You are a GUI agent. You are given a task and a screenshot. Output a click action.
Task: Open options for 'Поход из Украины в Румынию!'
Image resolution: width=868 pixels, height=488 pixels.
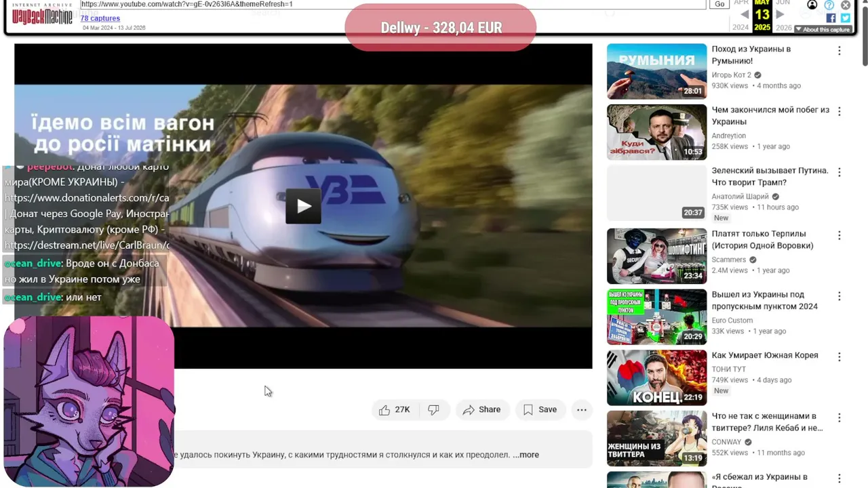[x=840, y=51]
